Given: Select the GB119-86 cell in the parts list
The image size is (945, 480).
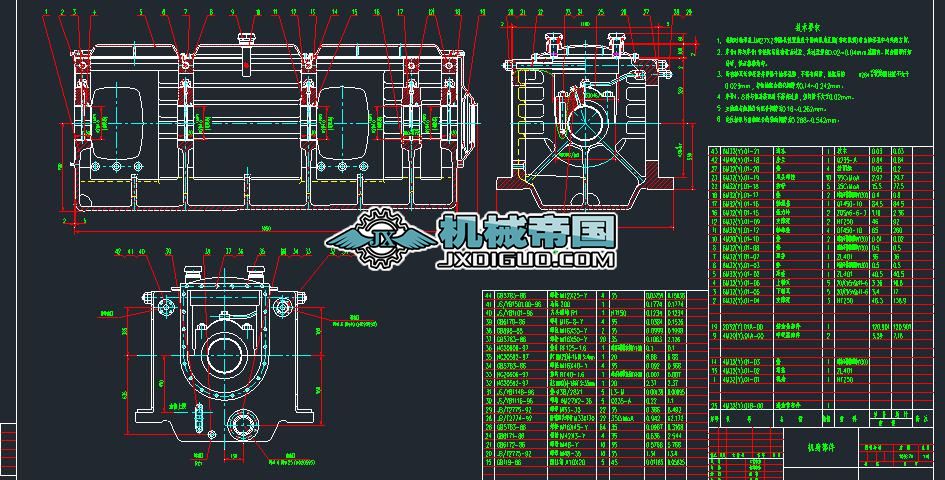Looking at the screenshot, I should point(509,461).
